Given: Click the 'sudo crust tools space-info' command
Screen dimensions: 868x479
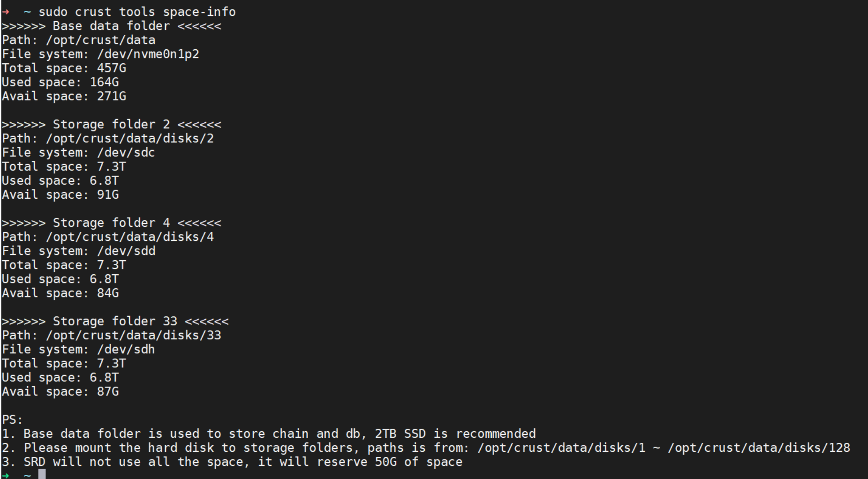Looking at the screenshot, I should pos(137,12).
